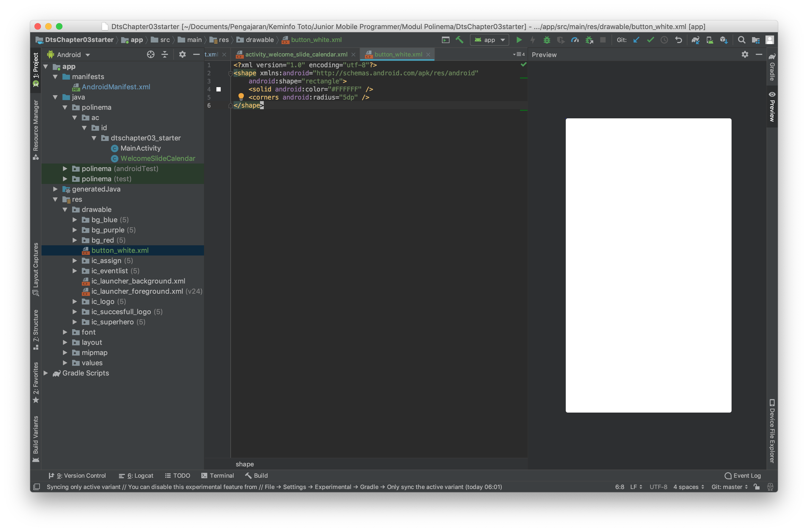Toggle the Favorites panel

(x=36, y=382)
